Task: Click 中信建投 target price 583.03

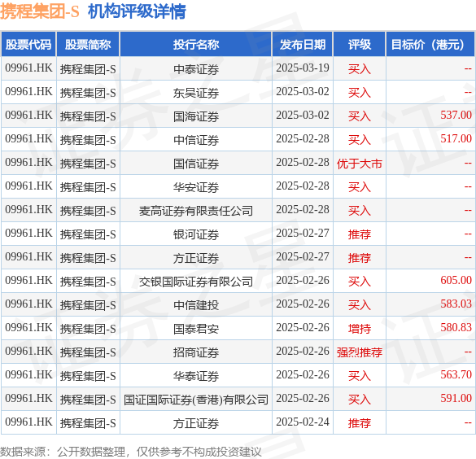Action: coord(456,304)
